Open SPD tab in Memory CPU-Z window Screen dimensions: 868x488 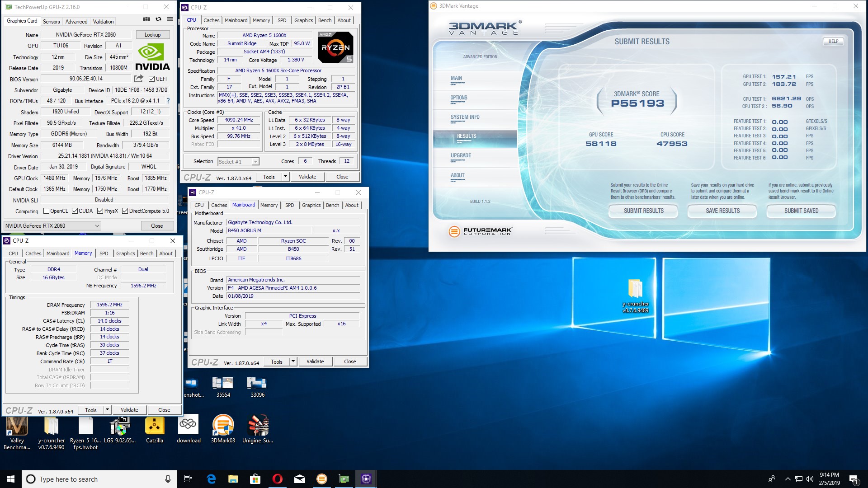[x=104, y=253]
